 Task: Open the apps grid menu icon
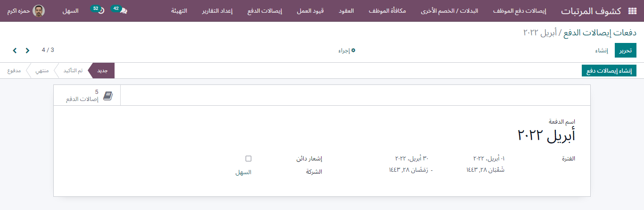[632, 11]
